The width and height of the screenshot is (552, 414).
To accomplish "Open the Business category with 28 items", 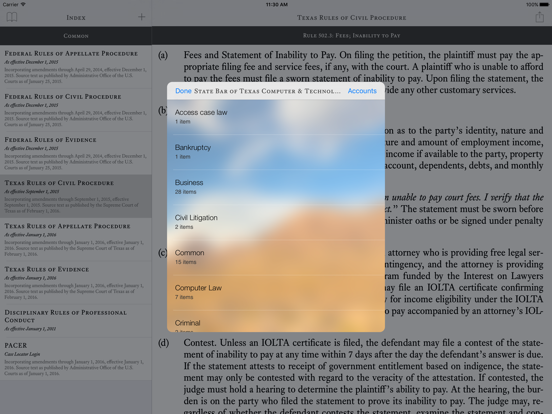I will (276, 187).
